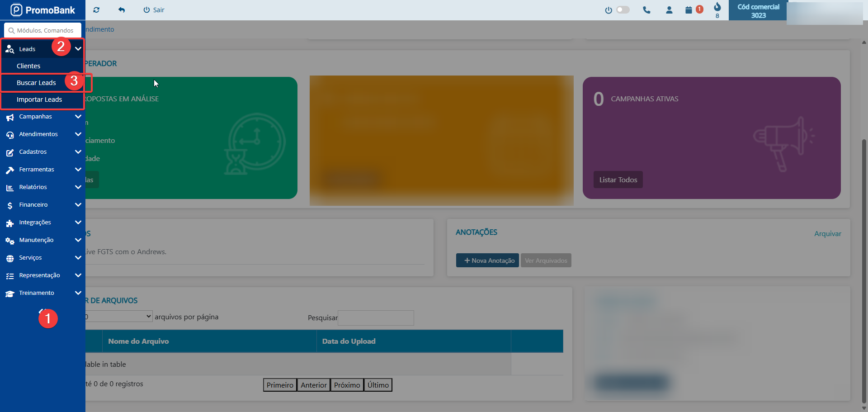Collapse the Leads menu chevron

78,49
